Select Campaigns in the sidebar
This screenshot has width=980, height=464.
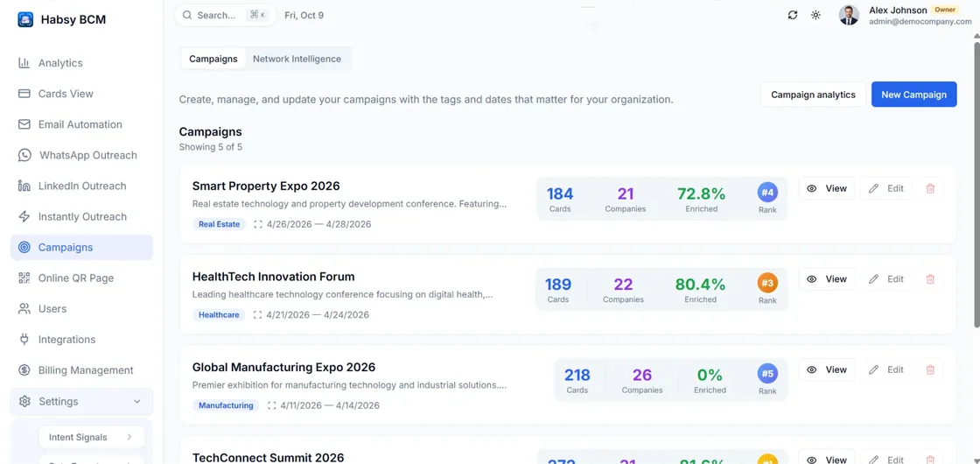coord(81,247)
